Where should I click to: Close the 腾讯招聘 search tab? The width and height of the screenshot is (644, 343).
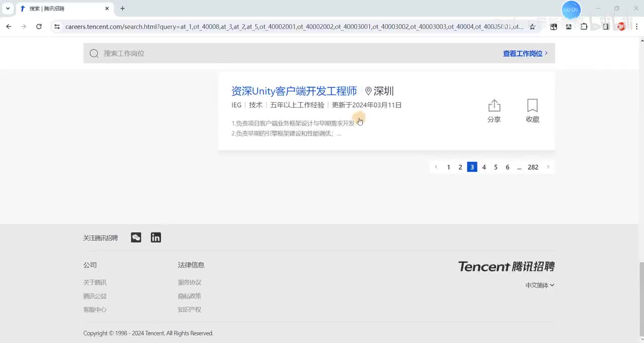(107, 9)
